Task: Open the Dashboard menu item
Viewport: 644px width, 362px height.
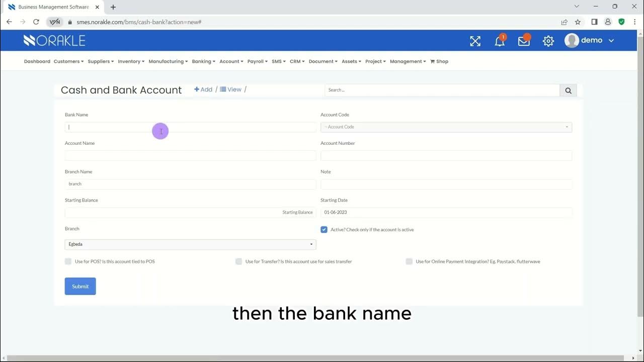Action: pos(37,61)
